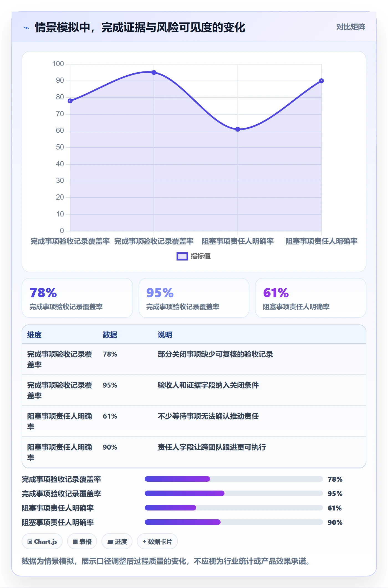
Task: Select the 90% cell in the table
Action: [110, 447]
